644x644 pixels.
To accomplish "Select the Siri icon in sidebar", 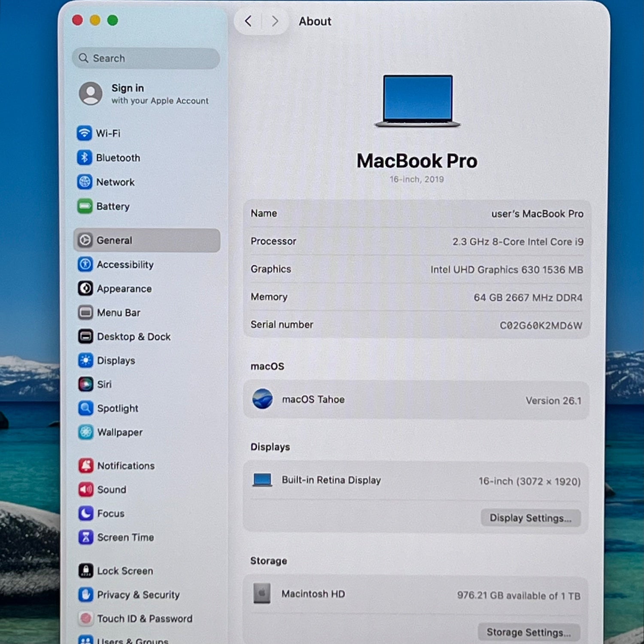I will click(x=85, y=384).
